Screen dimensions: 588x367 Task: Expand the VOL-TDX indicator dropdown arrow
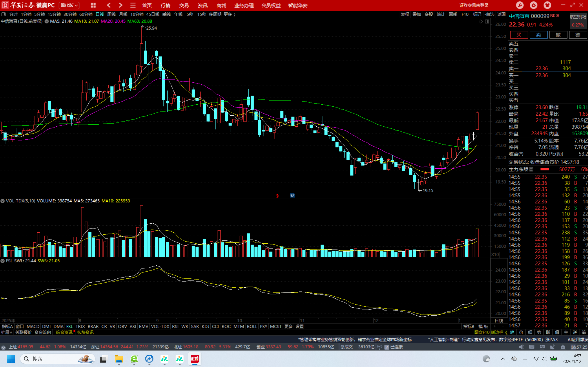point(3,201)
